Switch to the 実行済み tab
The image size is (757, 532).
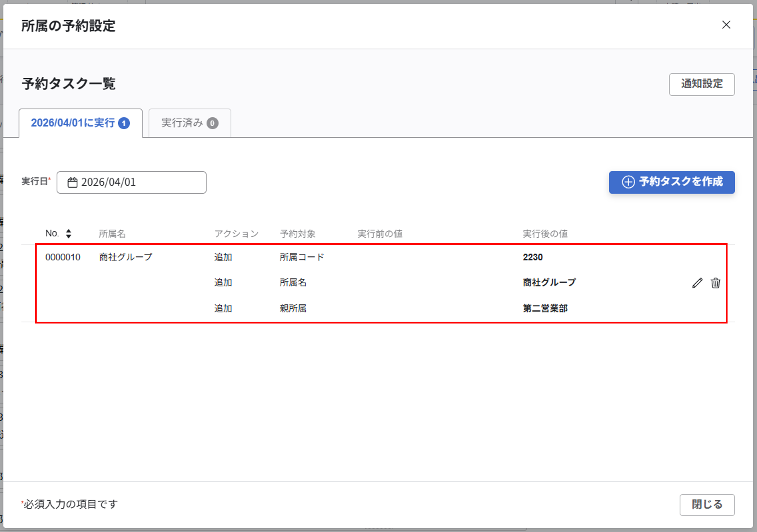(x=182, y=123)
